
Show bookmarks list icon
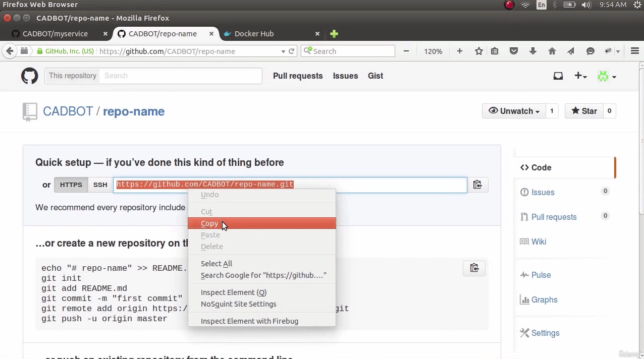[495, 51]
